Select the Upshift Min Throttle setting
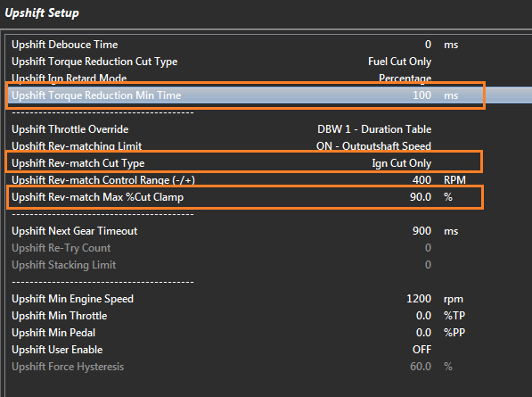 (x=268, y=316)
